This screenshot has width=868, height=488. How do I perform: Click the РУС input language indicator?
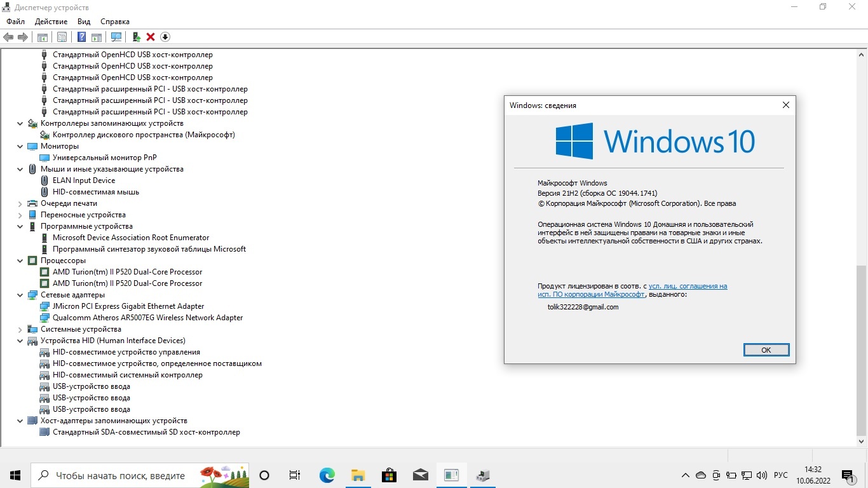[x=781, y=475]
